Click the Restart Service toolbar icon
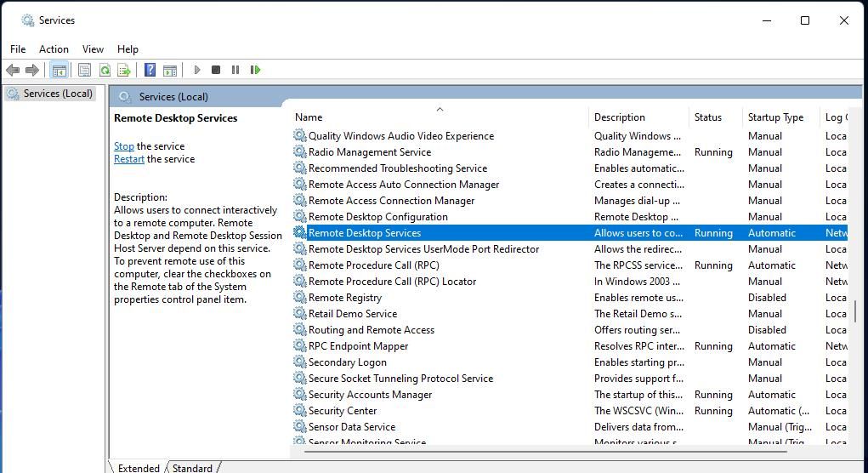 point(255,70)
